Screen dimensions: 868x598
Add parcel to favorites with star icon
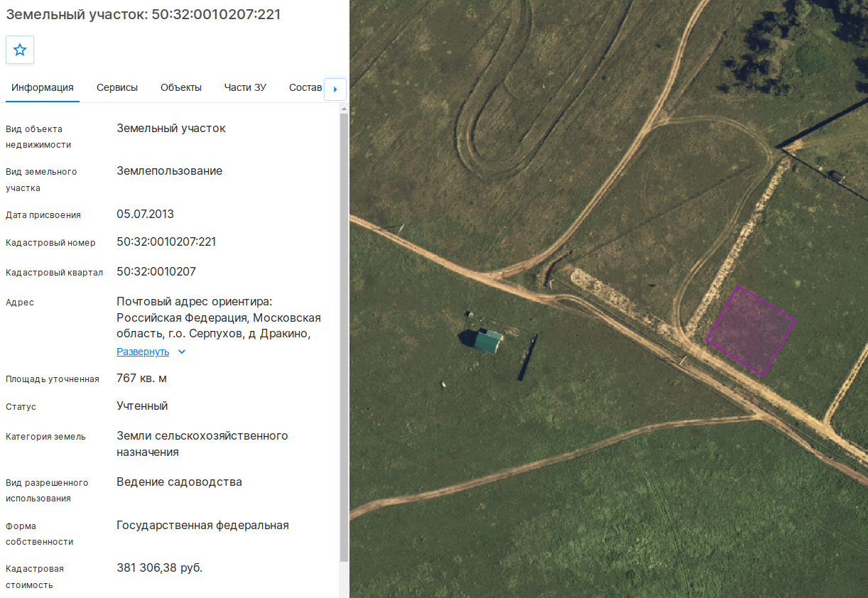(x=20, y=50)
